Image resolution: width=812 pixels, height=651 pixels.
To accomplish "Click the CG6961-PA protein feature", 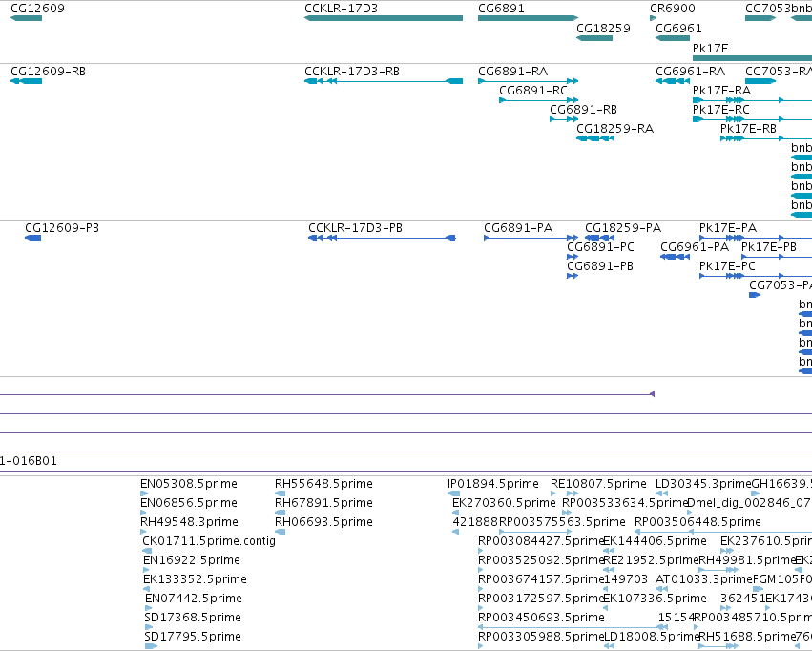I will click(x=675, y=257).
